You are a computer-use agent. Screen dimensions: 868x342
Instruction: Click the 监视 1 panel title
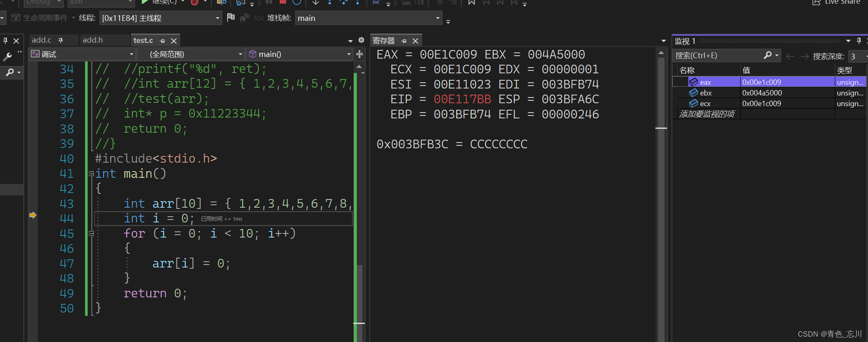pos(685,41)
